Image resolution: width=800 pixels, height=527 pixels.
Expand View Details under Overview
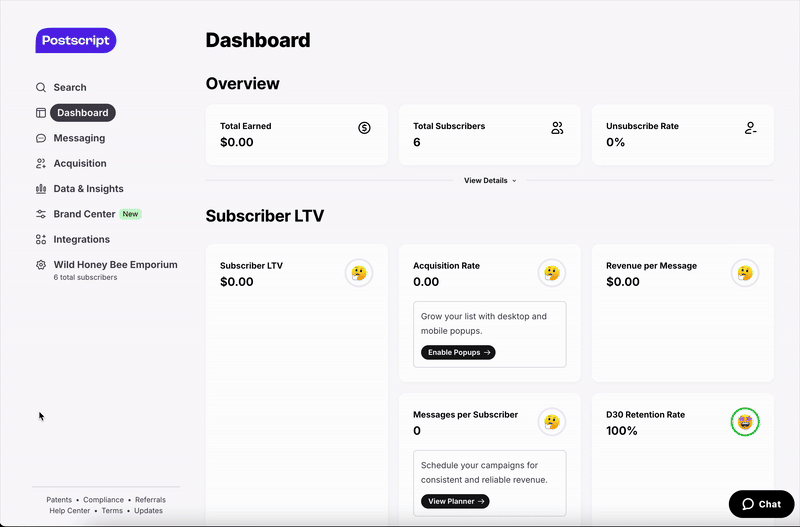490,181
